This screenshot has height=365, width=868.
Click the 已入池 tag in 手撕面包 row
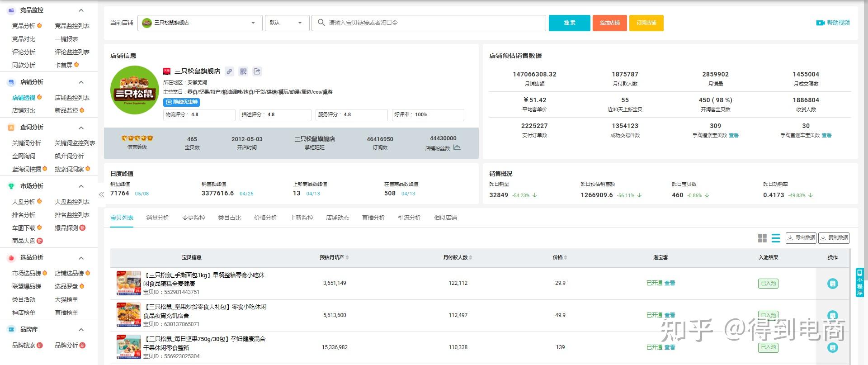coord(769,284)
